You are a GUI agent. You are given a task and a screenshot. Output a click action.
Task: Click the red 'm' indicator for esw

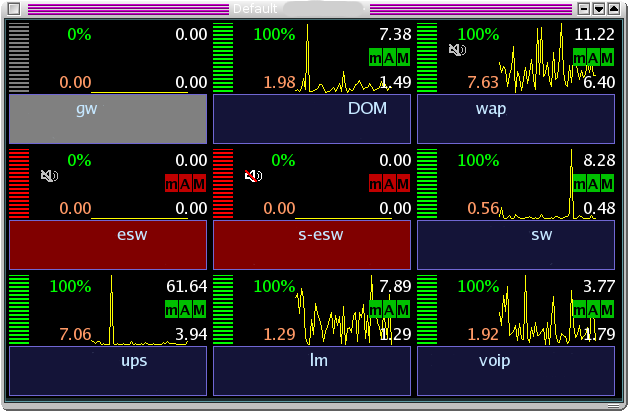point(171,184)
